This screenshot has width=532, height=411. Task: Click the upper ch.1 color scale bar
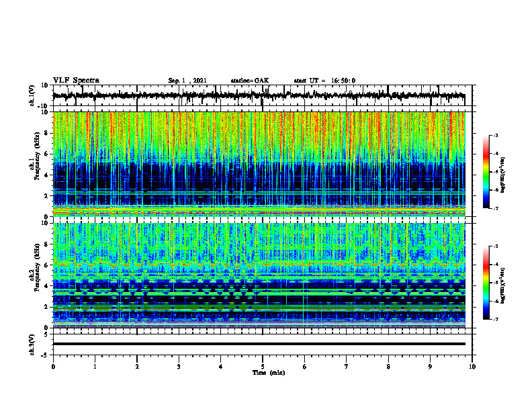[486, 172]
